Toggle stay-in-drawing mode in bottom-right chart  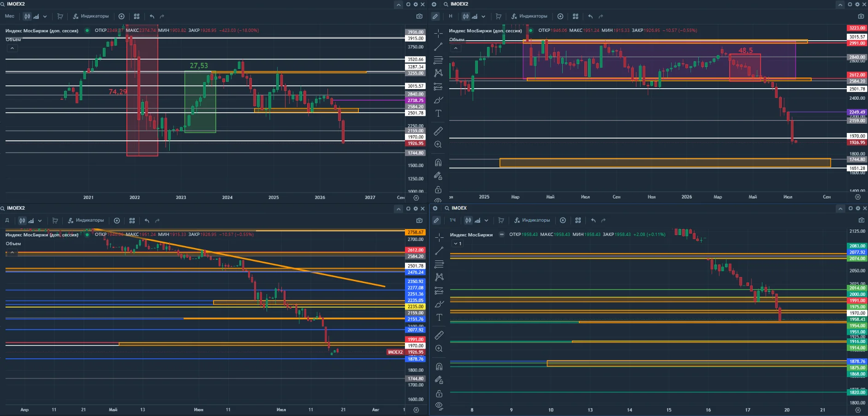(439, 380)
